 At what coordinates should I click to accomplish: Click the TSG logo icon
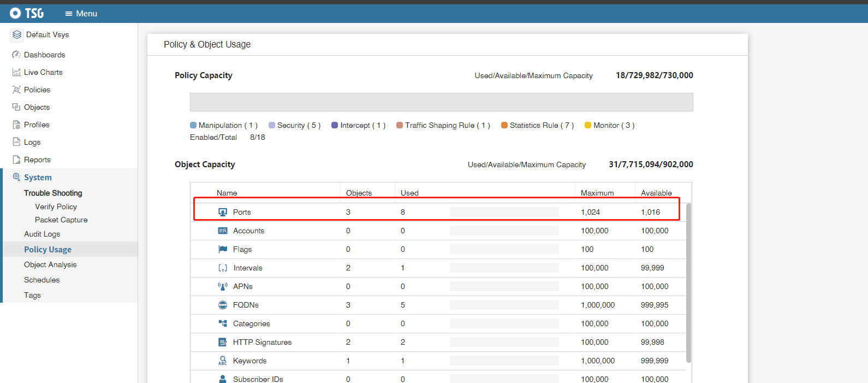click(15, 13)
